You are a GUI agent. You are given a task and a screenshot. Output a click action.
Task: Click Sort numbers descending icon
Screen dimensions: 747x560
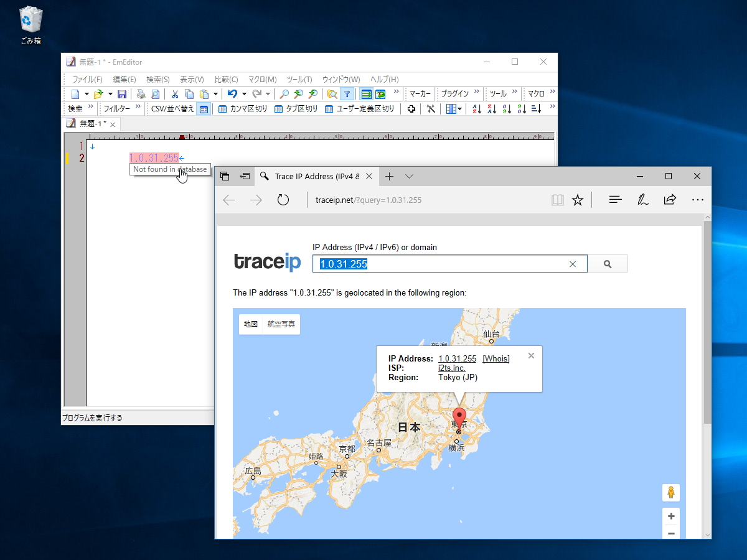coord(522,109)
